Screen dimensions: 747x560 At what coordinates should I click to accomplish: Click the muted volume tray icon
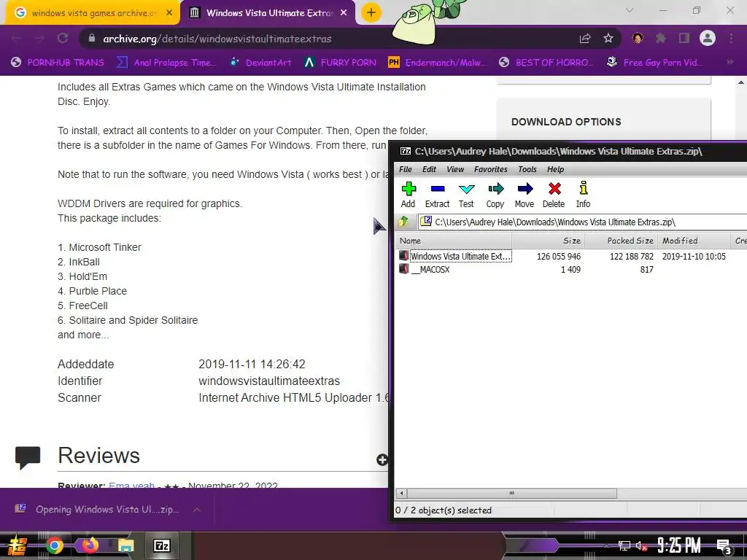click(x=642, y=545)
